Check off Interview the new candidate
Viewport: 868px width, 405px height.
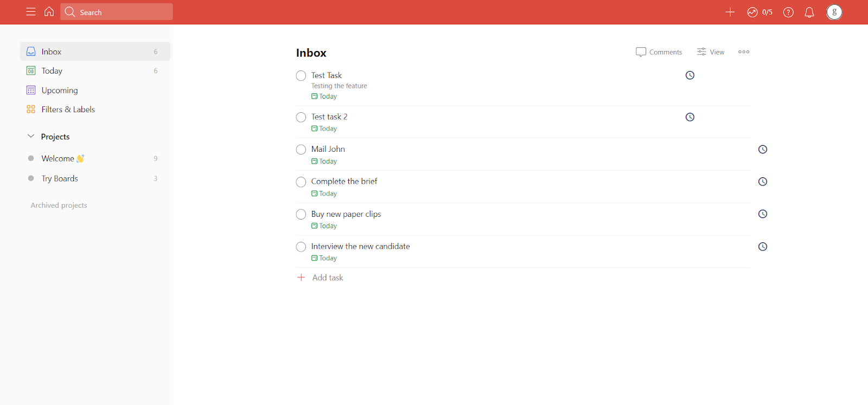301,247
